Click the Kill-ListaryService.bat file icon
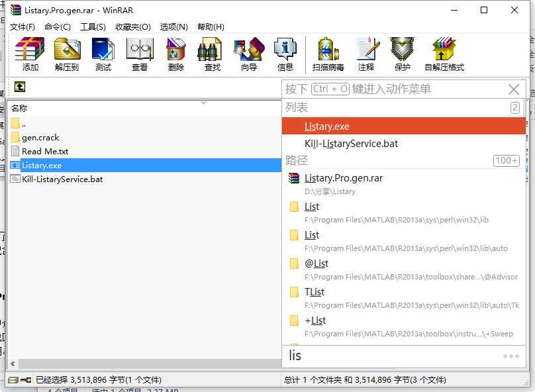Viewport: 535px width, 392px height. [15, 179]
